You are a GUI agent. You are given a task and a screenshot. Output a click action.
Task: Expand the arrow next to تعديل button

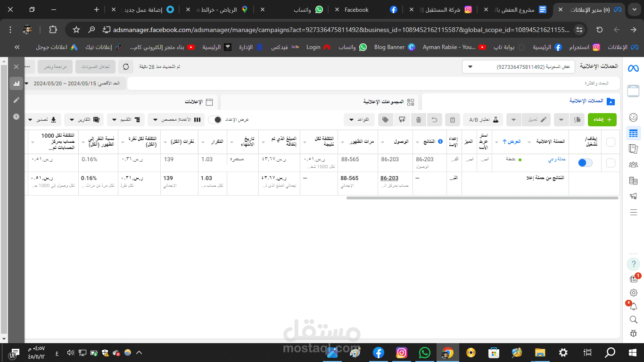coord(514,120)
